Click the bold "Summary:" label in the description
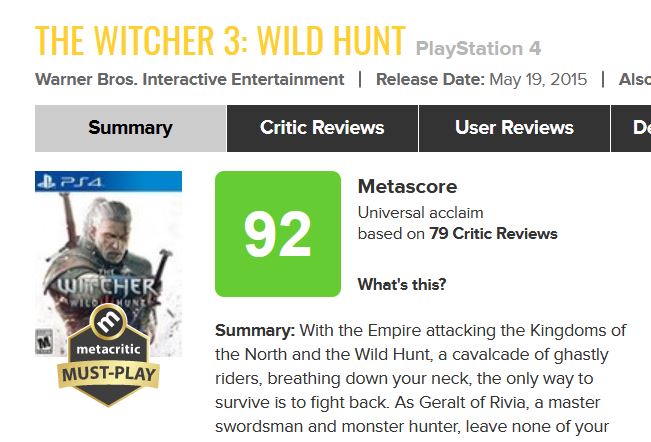This screenshot has width=651, height=442. click(x=254, y=331)
